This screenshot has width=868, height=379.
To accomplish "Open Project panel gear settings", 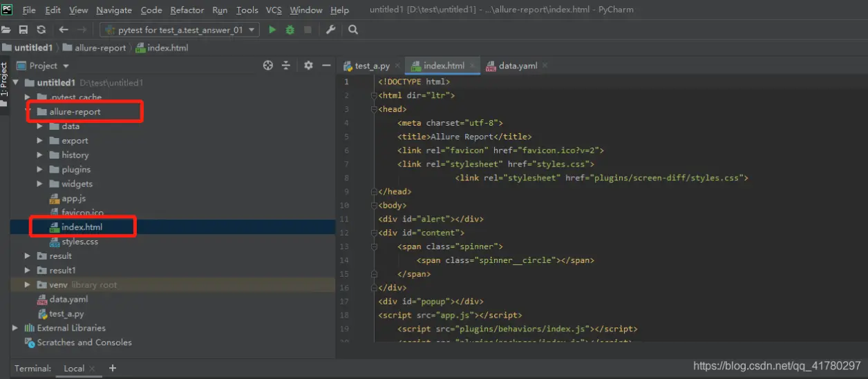I will (x=308, y=66).
